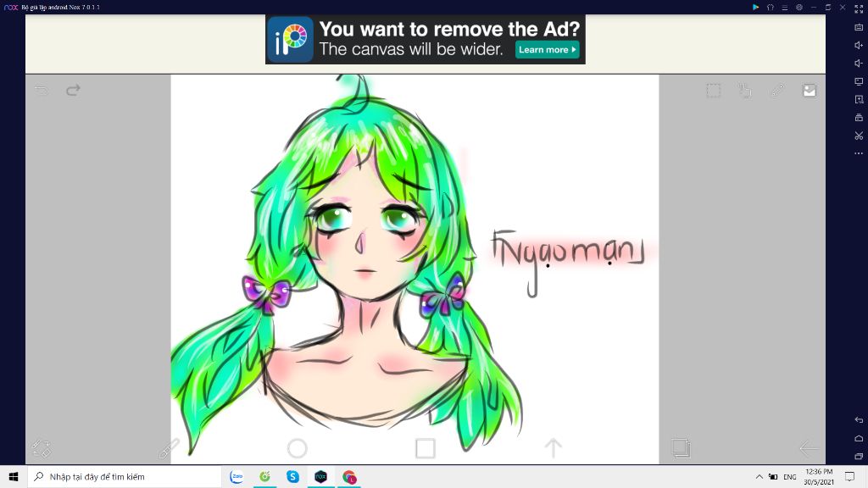Open Chrome from the taskbar
868x488 pixels.
348,476
